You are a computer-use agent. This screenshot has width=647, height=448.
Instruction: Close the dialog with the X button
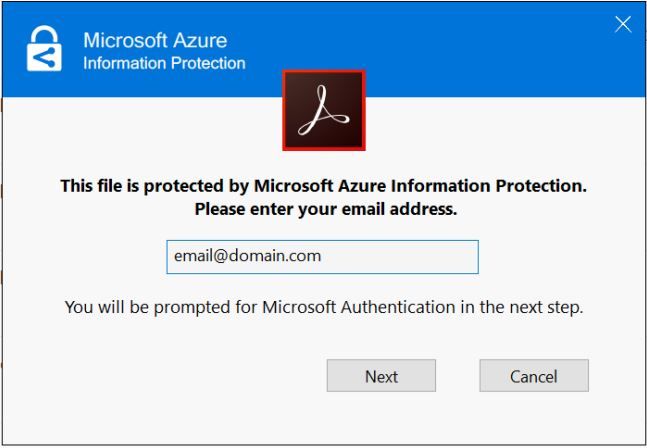622,24
